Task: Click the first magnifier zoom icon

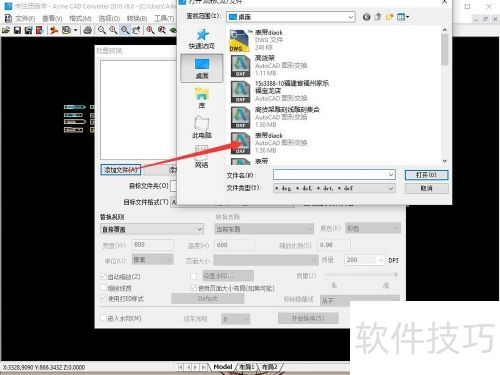Action: tap(102, 30)
